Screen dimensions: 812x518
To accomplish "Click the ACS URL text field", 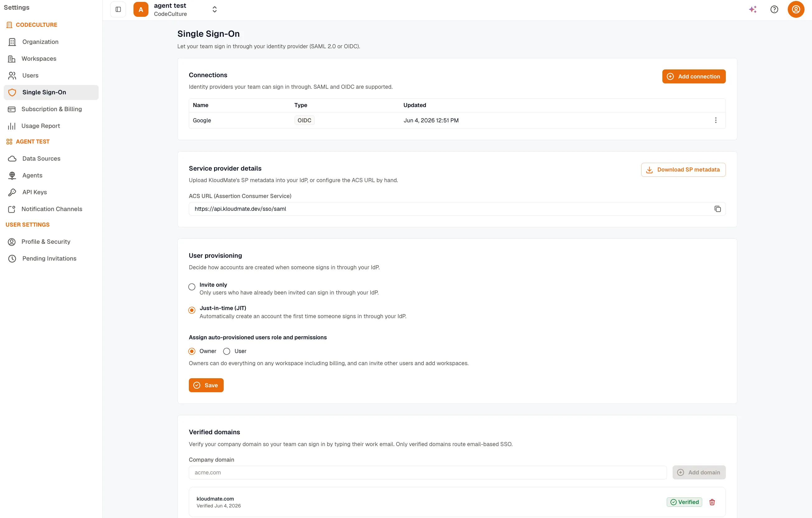I will 457,209.
